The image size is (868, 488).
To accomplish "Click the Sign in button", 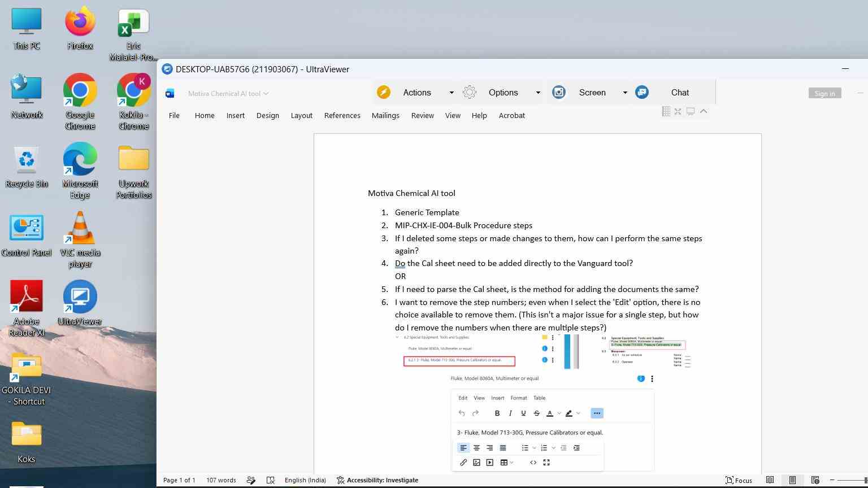I will [824, 93].
